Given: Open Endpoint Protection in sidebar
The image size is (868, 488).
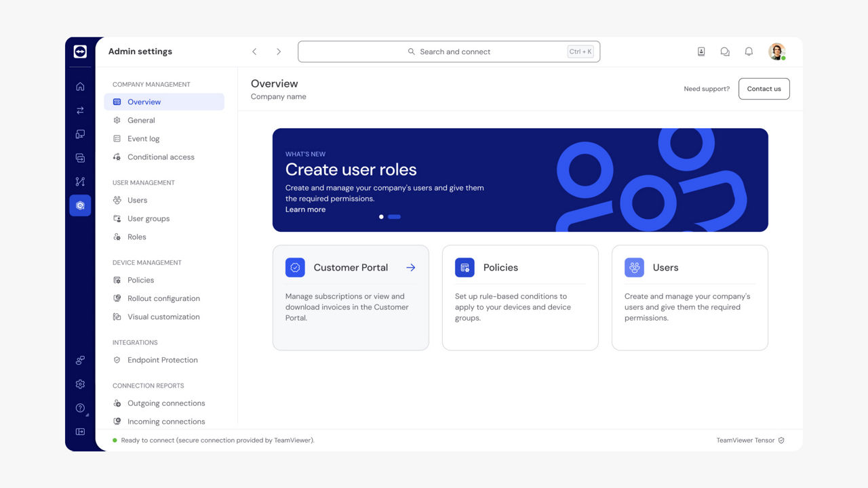Looking at the screenshot, I should tap(164, 360).
